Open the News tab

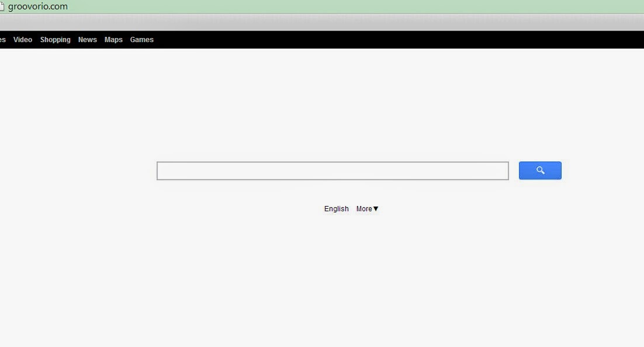tap(88, 39)
